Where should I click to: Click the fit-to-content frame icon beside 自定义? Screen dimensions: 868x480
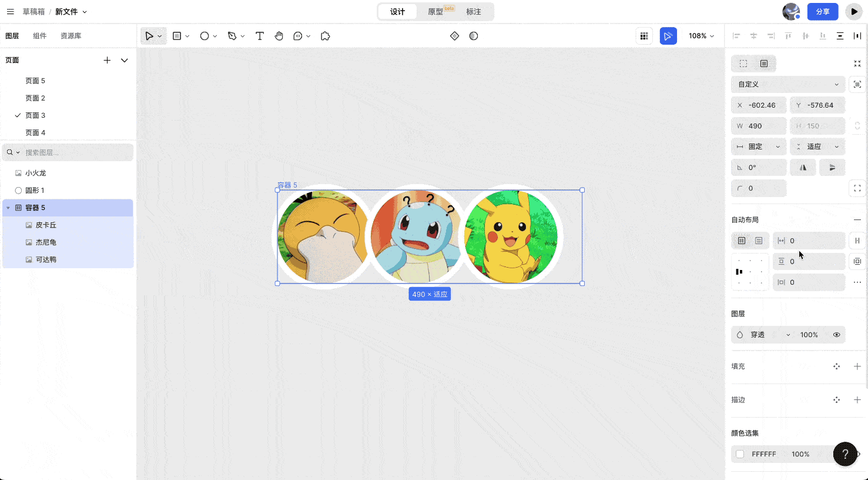pos(857,84)
